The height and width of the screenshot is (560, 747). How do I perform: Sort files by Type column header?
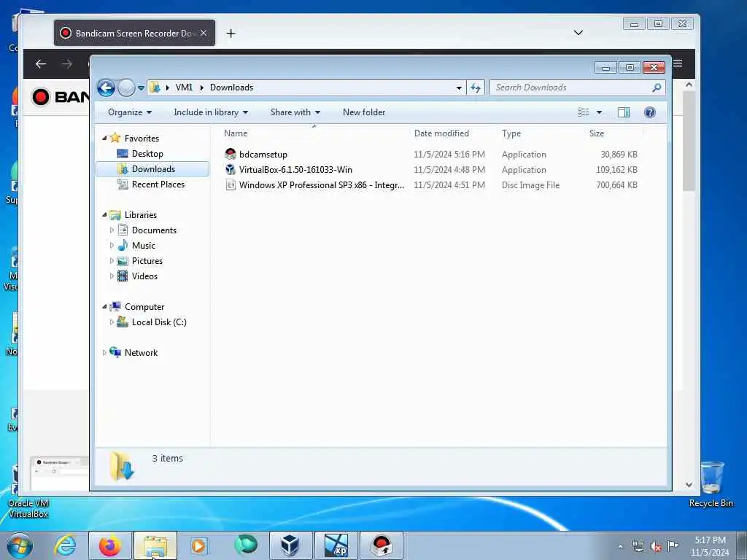coord(541,133)
